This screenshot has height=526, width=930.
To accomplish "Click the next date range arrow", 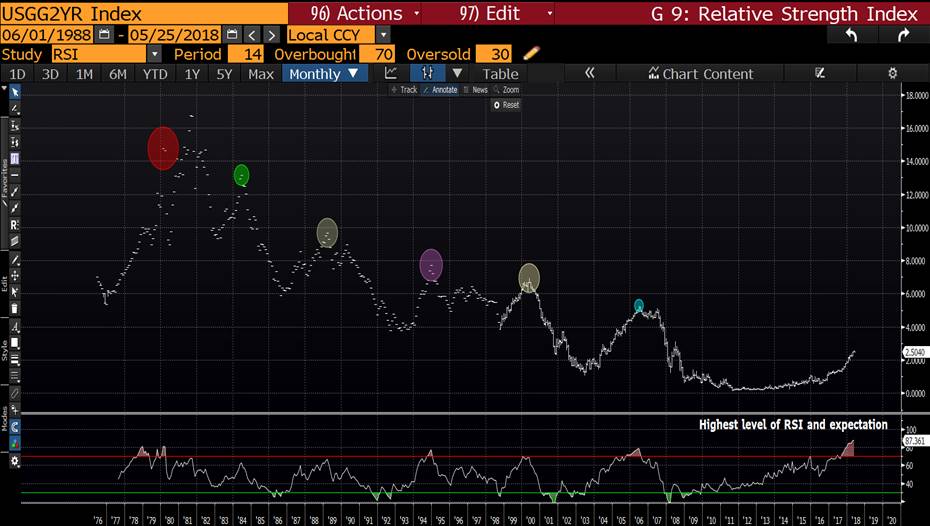I will tap(272, 35).
